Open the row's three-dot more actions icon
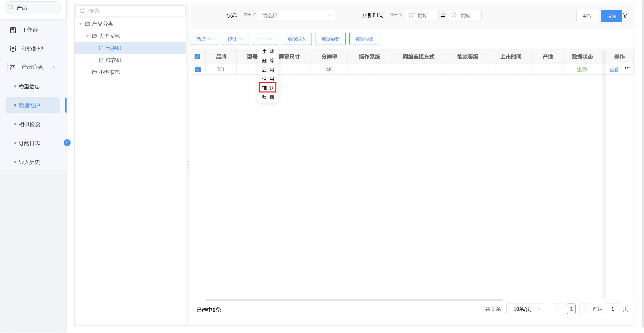The image size is (644, 333). 627,68
